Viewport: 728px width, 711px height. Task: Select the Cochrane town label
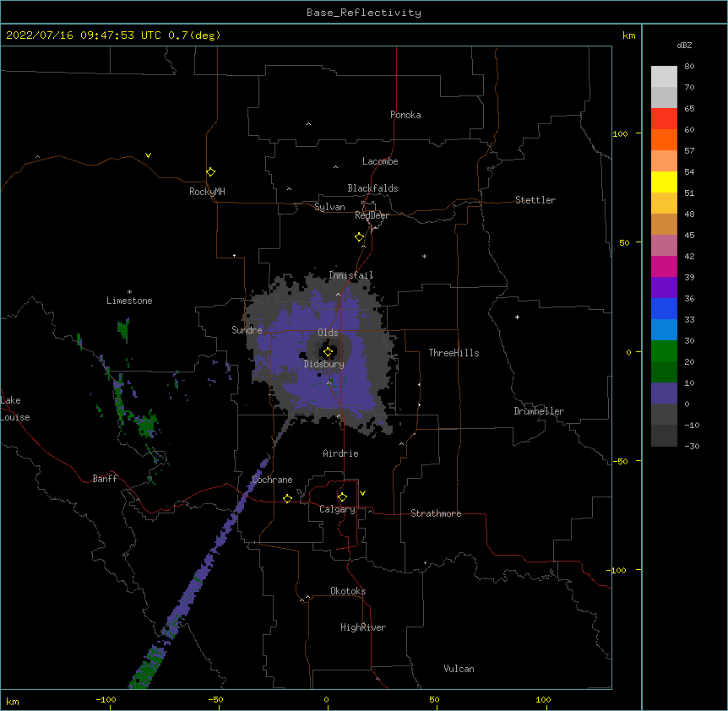tap(272, 480)
